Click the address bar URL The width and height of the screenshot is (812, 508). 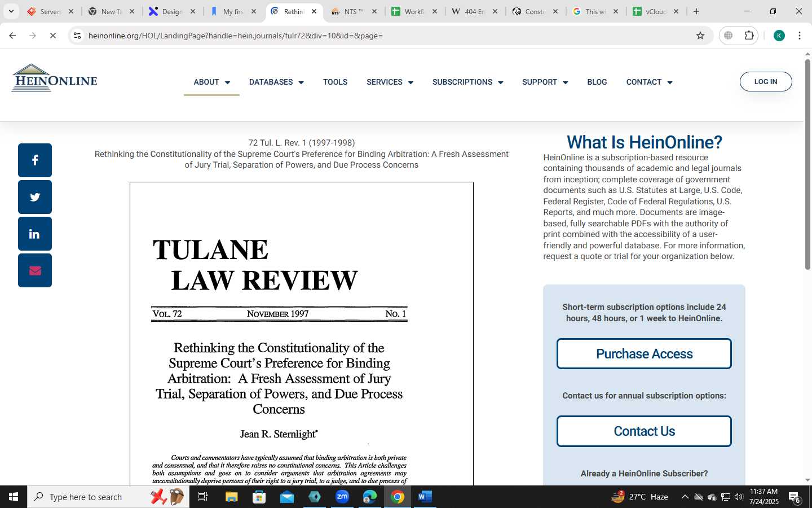235,36
